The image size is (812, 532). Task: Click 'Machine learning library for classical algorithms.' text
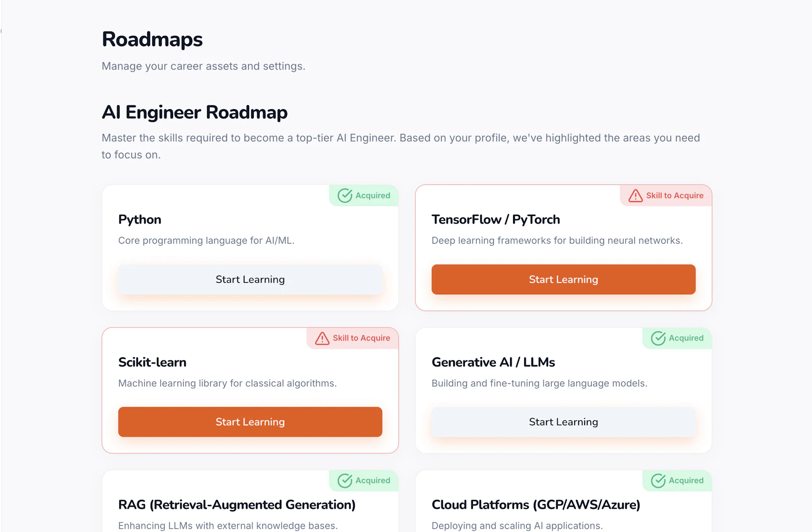227,383
